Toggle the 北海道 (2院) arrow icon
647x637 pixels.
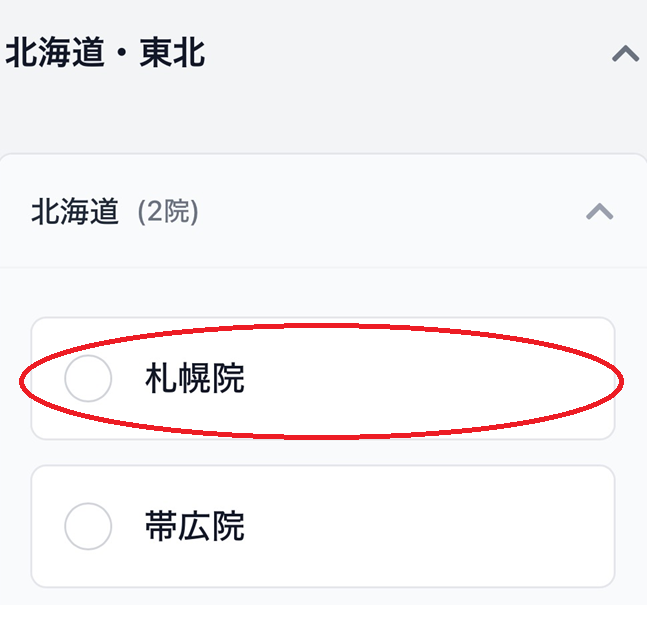coord(599,212)
